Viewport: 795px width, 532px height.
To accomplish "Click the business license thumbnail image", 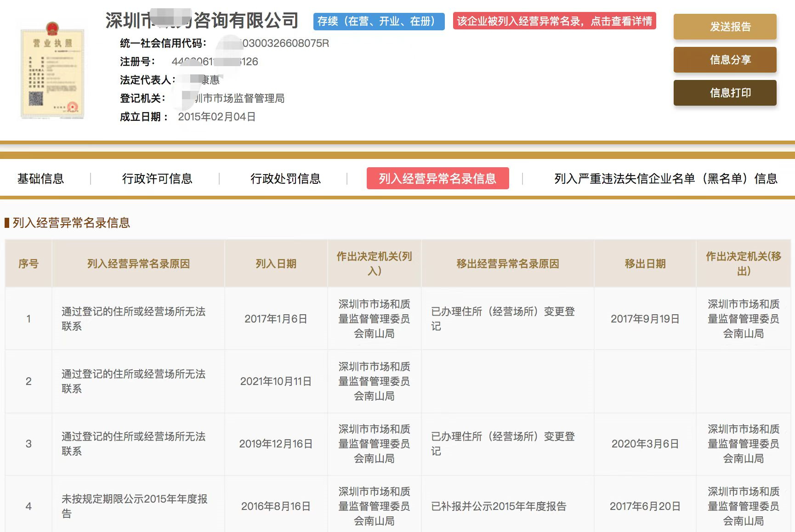I will (52, 71).
